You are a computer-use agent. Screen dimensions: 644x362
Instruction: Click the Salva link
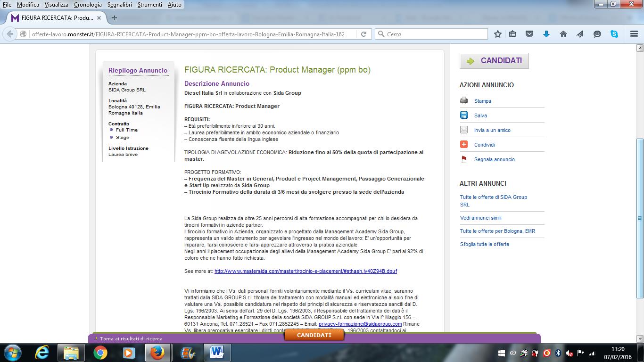[x=480, y=115]
